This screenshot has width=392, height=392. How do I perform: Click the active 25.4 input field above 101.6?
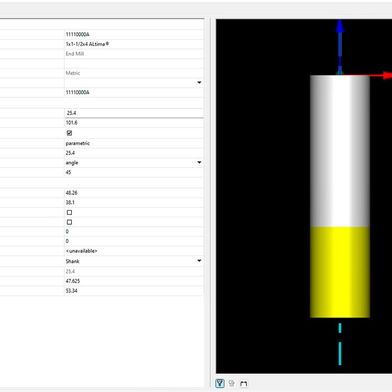pyautogui.click(x=134, y=113)
